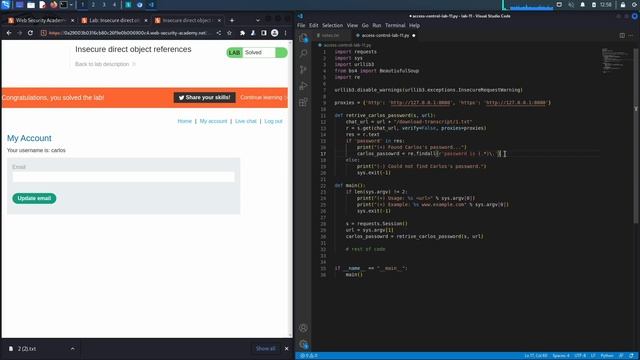The width and height of the screenshot is (640, 360).
Task: Open the Go menu in VS Code
Action: click(x=365, y=25)
